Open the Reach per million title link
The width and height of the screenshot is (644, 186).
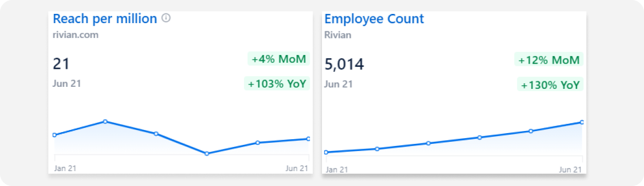point(105,19)
